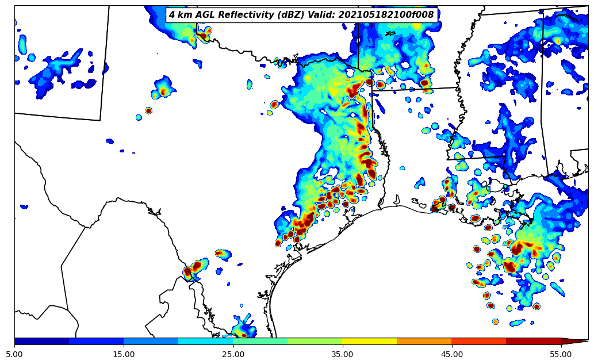Click the 5.00 colorbar tick label
594x364 pixels.
pyautogui.click(x=14, y=354)
